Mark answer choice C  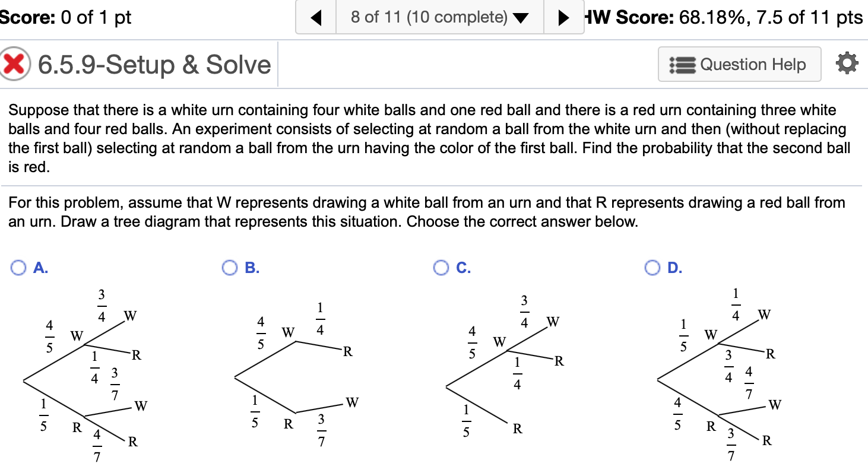click(441, 268)
